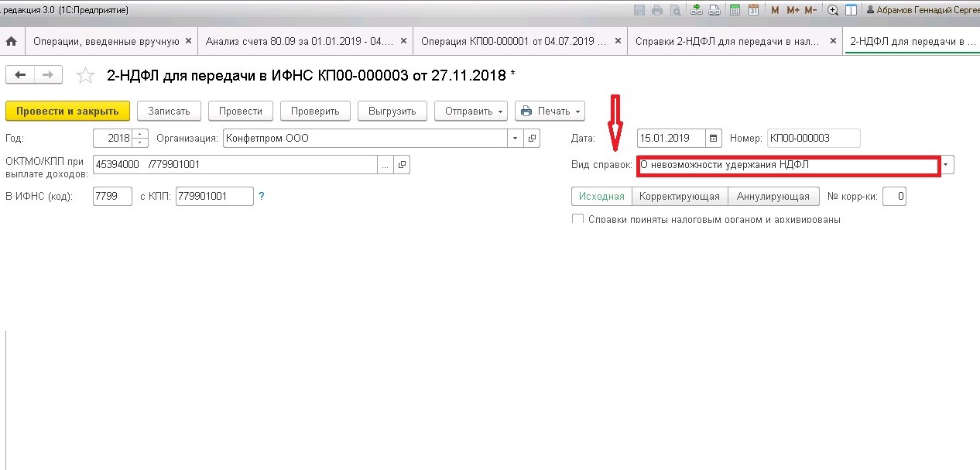Click 'Провести и закрыть' button

click(x=67, y=111)
